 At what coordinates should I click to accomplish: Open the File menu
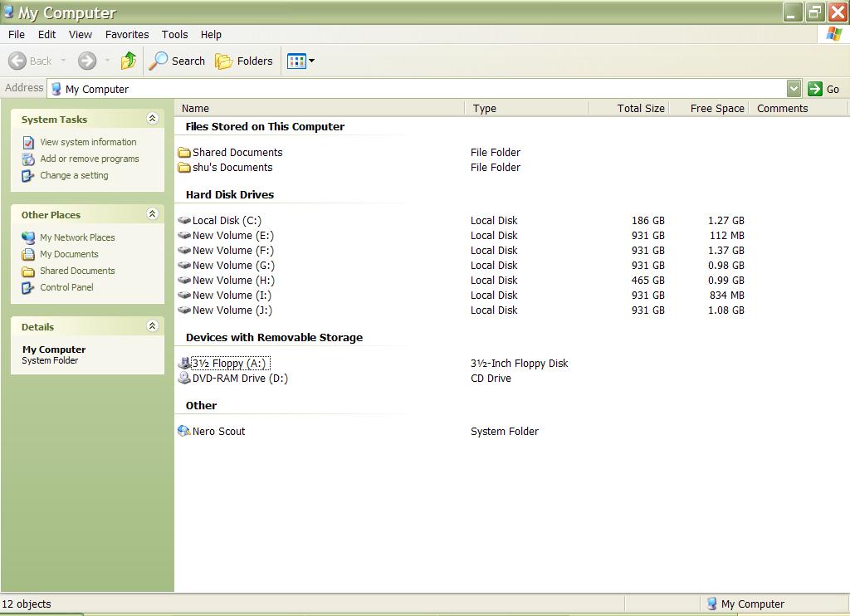17,34
